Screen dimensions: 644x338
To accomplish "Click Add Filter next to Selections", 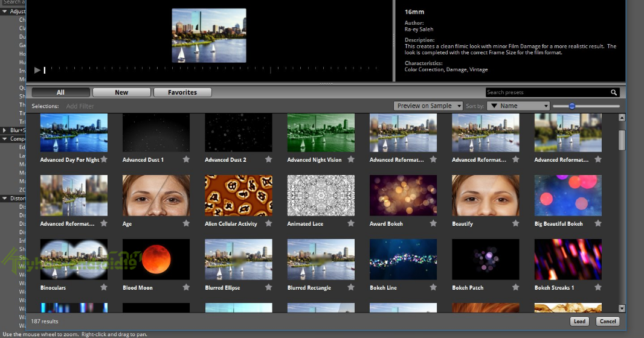I will [x=80, y=106].
